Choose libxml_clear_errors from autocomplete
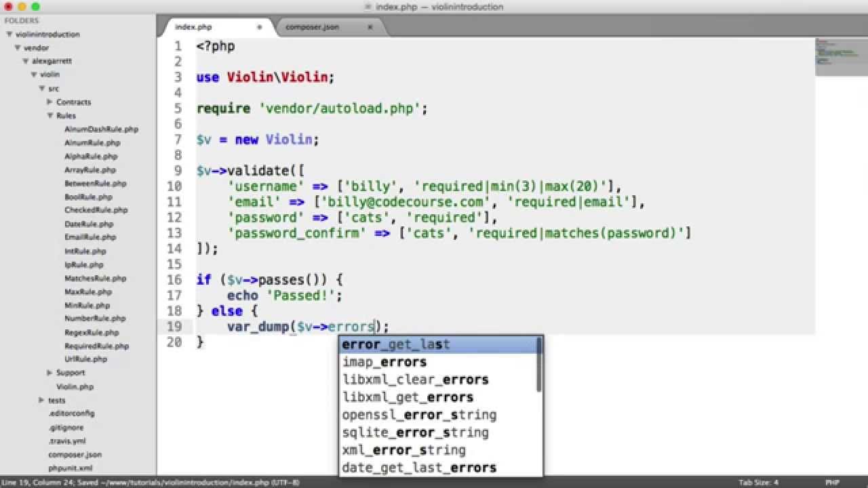Screen dimensions: 868x488 tap(439, 380)
